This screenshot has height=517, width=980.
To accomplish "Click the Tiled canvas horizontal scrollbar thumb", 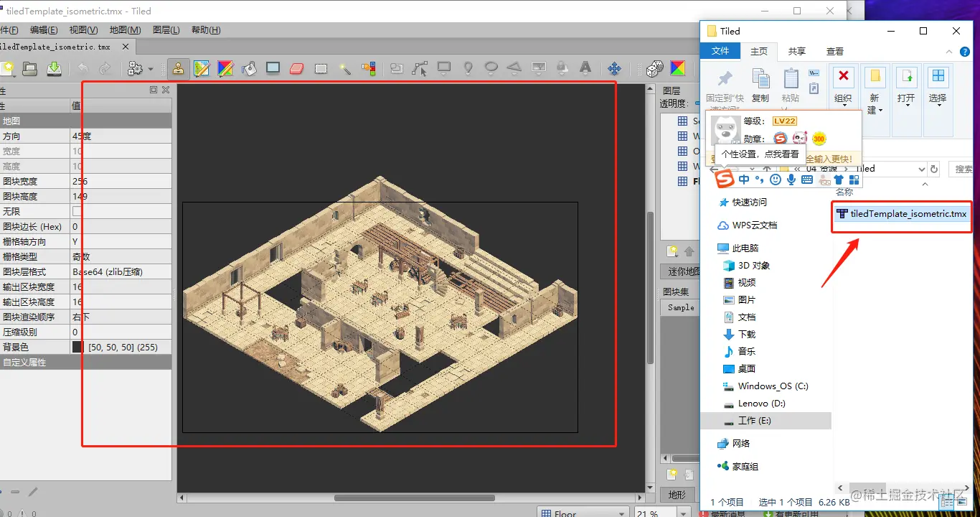I will [x=414, y=498].
